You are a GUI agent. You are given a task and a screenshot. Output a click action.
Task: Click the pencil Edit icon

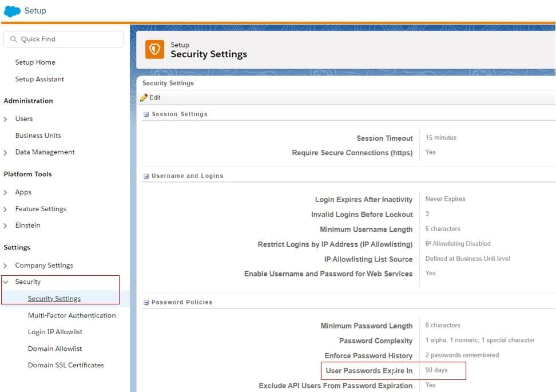(144, 98)
